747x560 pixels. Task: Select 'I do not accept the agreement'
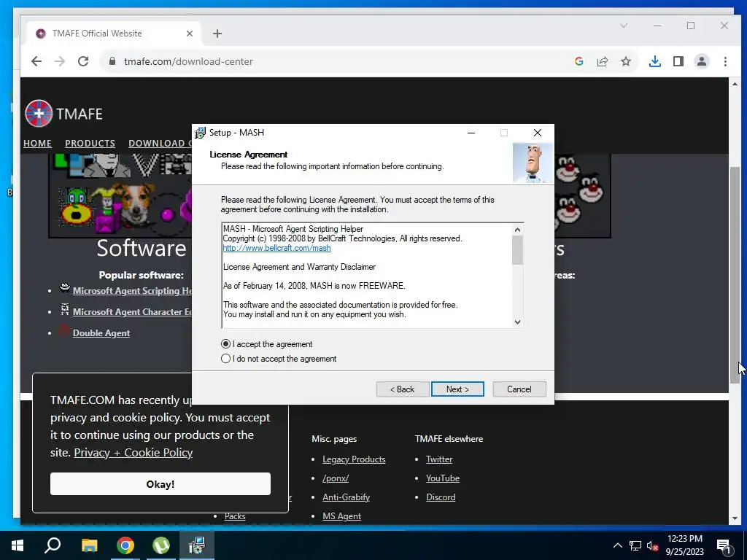(x=226, y=359)
